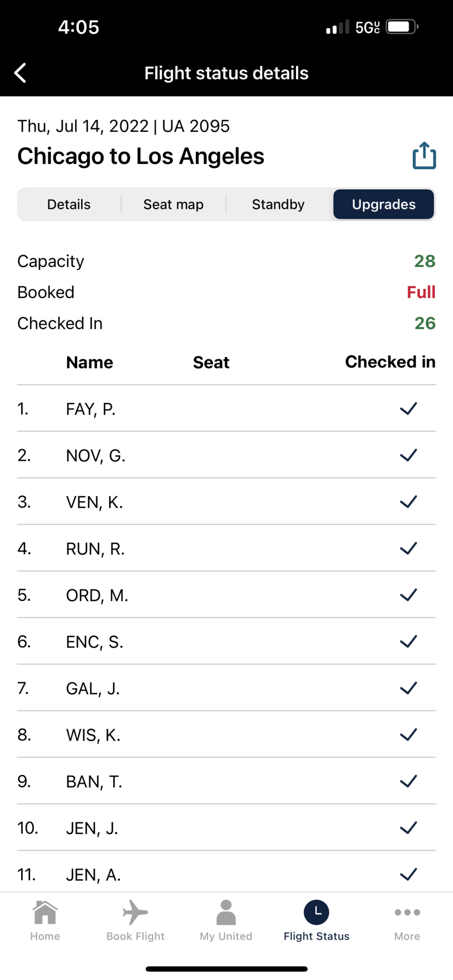The height and width of the screenshot is (980, 453).
Task: Select the Upgrades tab
Action: coord(384,204)
